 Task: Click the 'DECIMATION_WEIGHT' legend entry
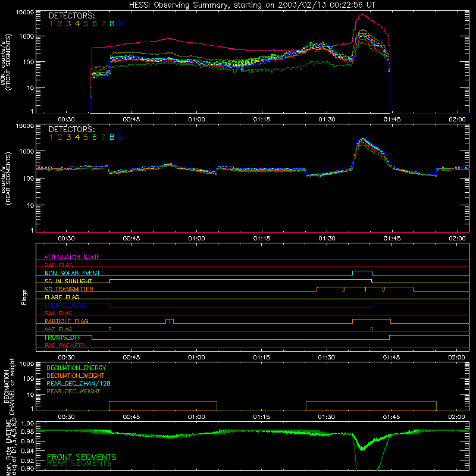(x=76, y=376)
